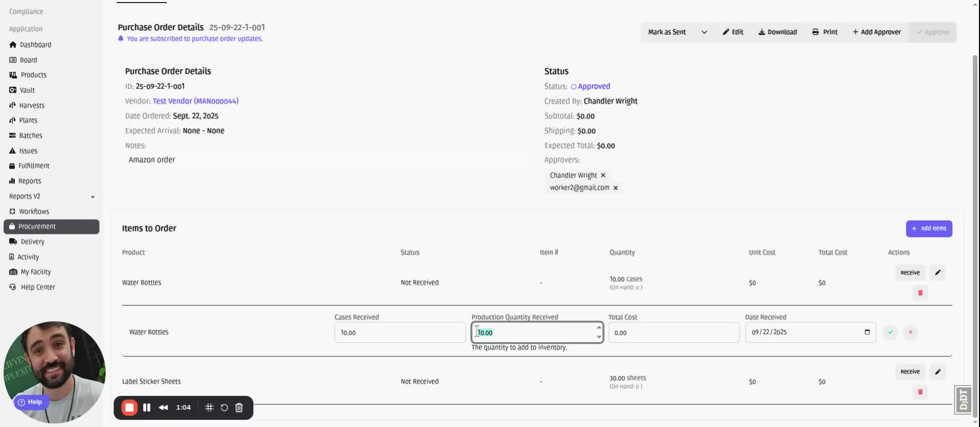The width and height of the screenshot is (980, 427).
Task: Print the purchase order
Action: click(x=825, y=32)
